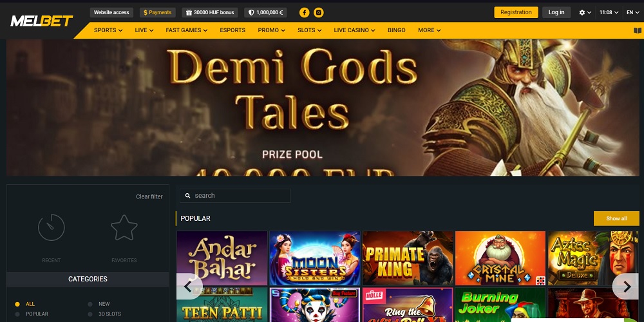Show next popular games with right arrow
644x322 pixels.
click(x=626, y=287)
